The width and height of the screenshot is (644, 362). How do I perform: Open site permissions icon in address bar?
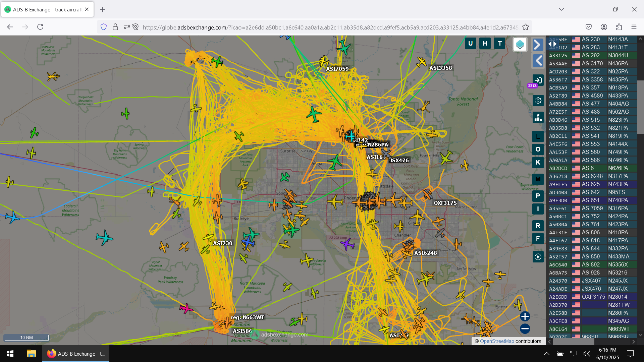click(127, 27)
